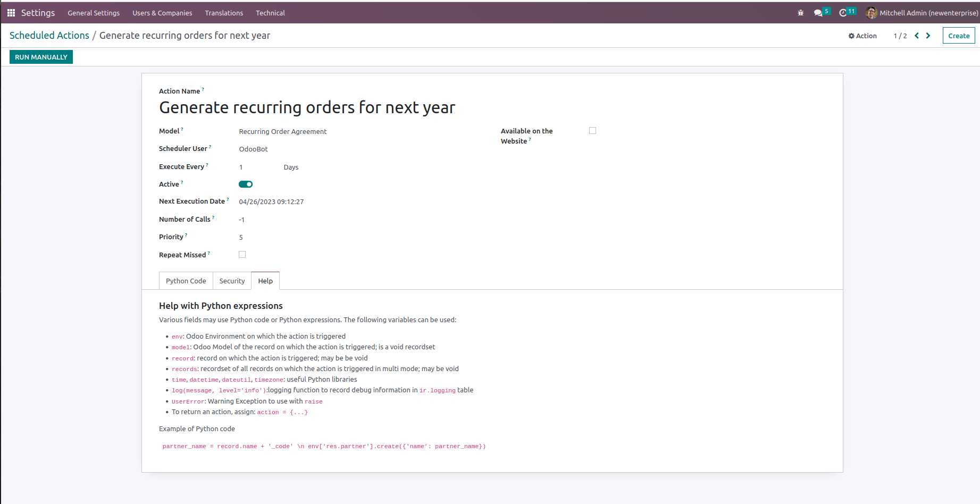
Task: Expand the Users & Companies menu
Action: tap(162, 13)
